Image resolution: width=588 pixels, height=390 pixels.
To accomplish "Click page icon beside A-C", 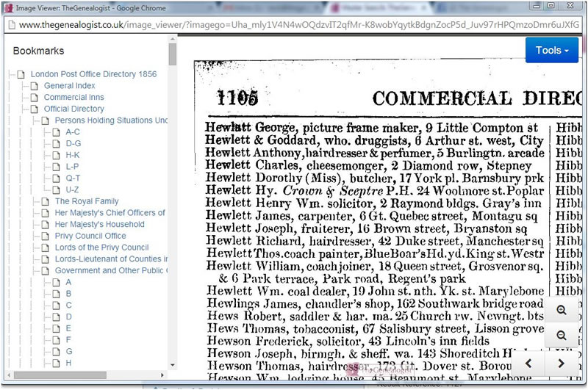I will tap(56, 133).
